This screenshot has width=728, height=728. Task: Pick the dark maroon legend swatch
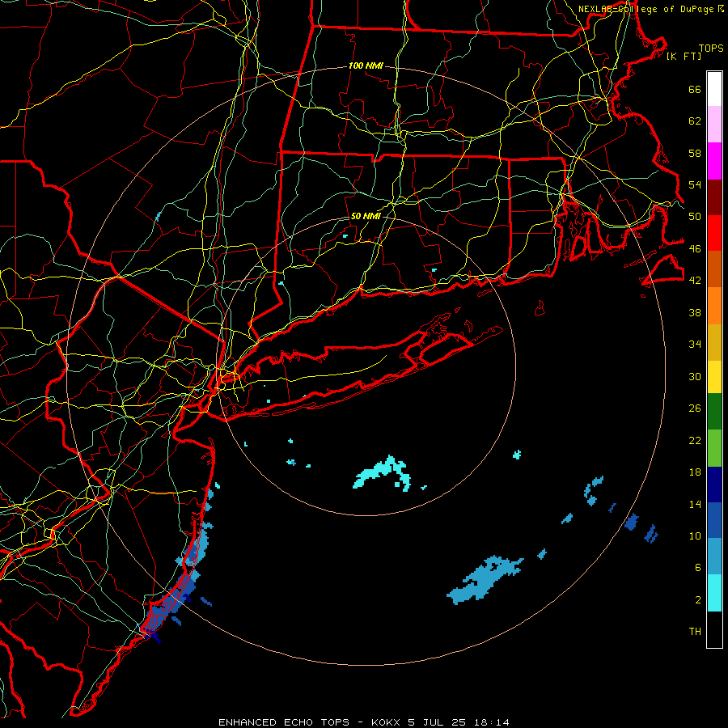click(714, 197)
